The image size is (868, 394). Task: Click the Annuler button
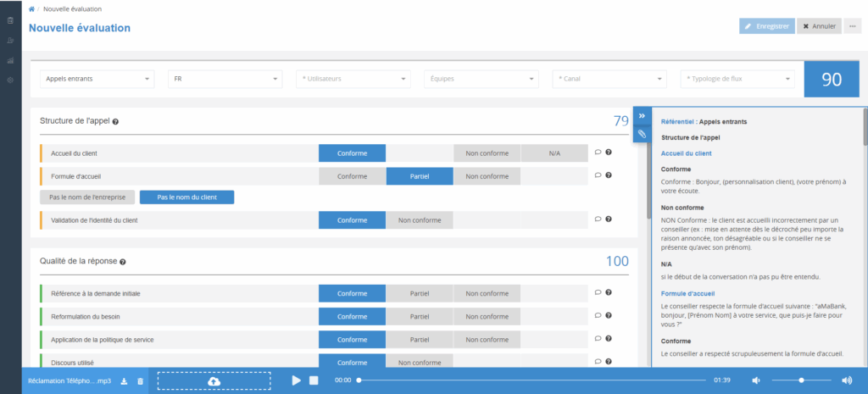tap(819, 26)
